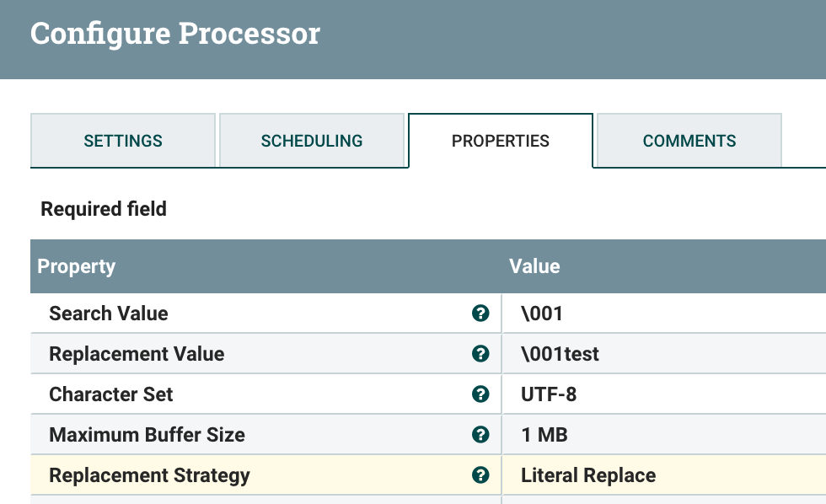Select the Maximum Buffer Size label
The image size is (826, 504).
(147, 435)
